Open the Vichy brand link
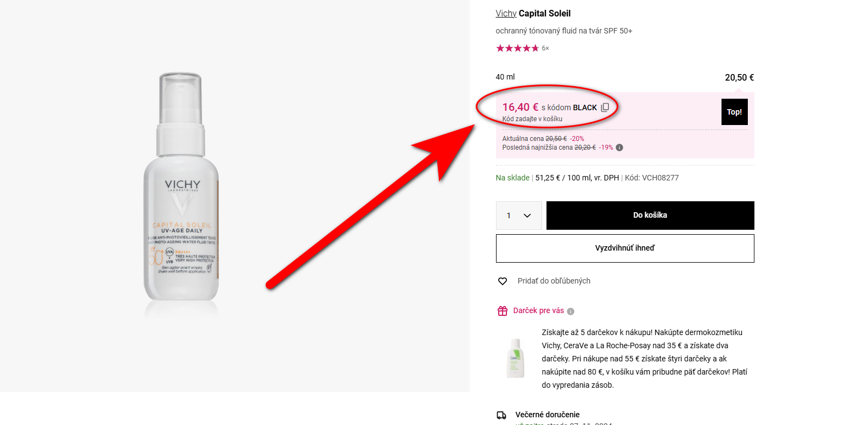Viewport: 868px width, 425px height. pyautogui.click(x=506, y=14)
